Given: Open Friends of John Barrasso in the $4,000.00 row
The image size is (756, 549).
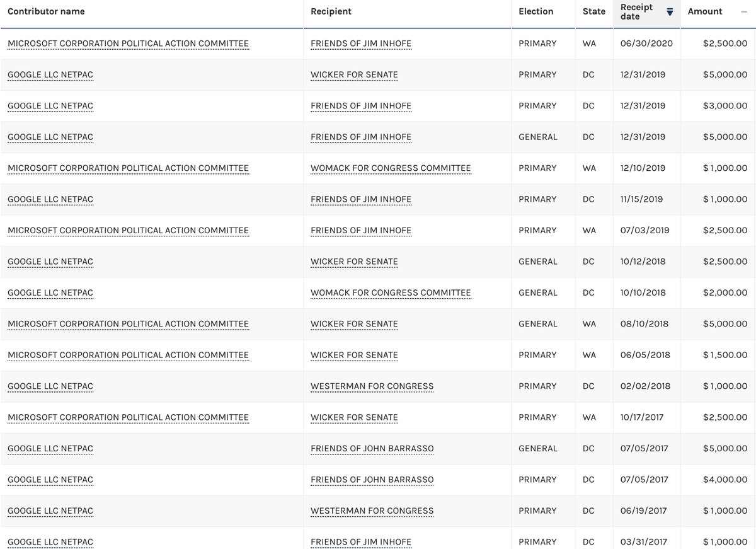Looking at the screenshot, I should [372, 480].
